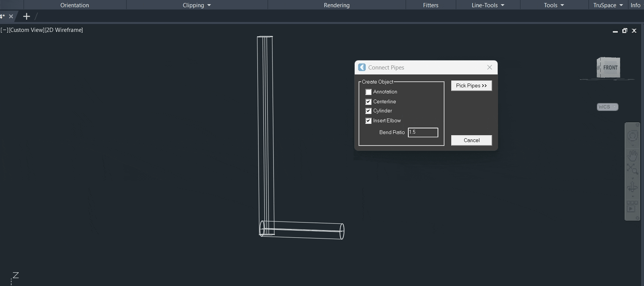
Task: Open the Steering Wheel navigation tool
Action: coord(632,136)
